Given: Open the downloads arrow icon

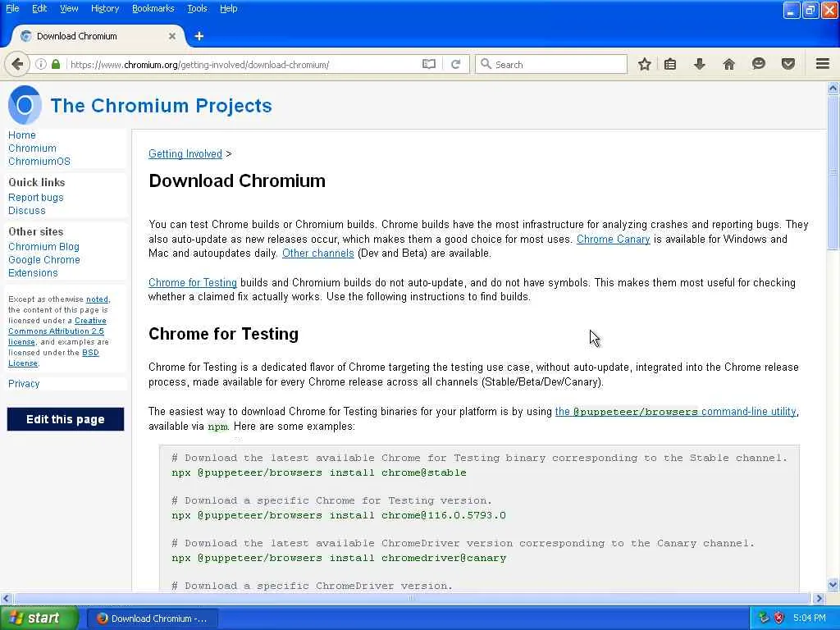Looking at the screenshot, I should 699,64.
